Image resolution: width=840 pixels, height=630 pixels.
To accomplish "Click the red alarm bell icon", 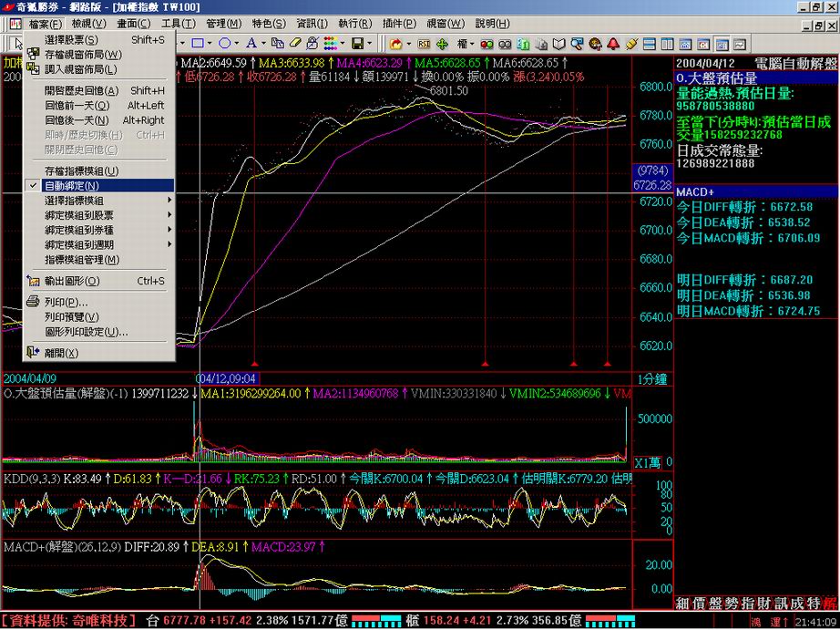I will (x=612, y=43).
